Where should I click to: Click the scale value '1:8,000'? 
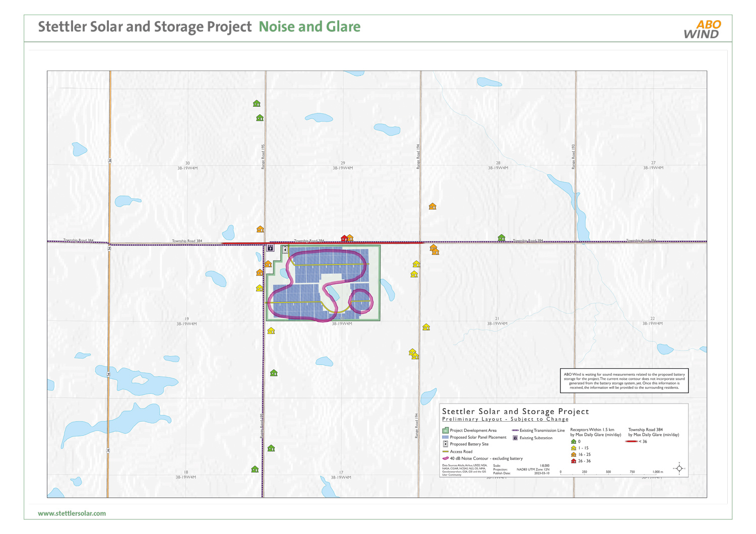pyautogui.click(x=545, y=465)
